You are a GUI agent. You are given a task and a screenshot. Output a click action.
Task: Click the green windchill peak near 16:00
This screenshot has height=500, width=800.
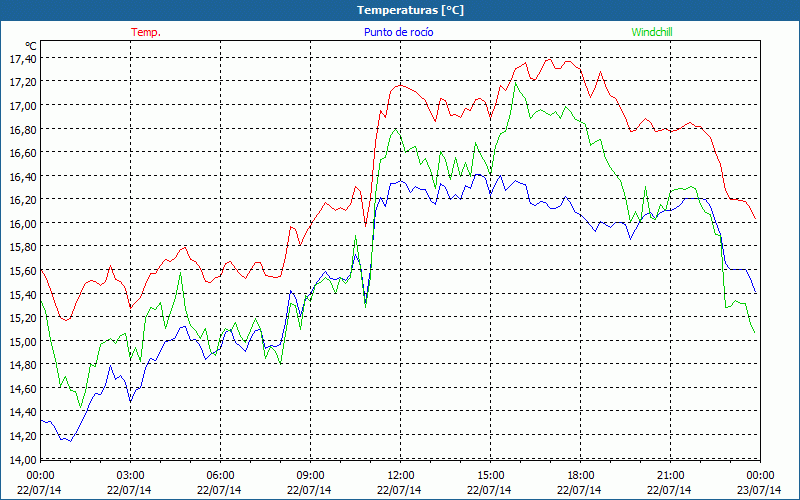(516, 83)
